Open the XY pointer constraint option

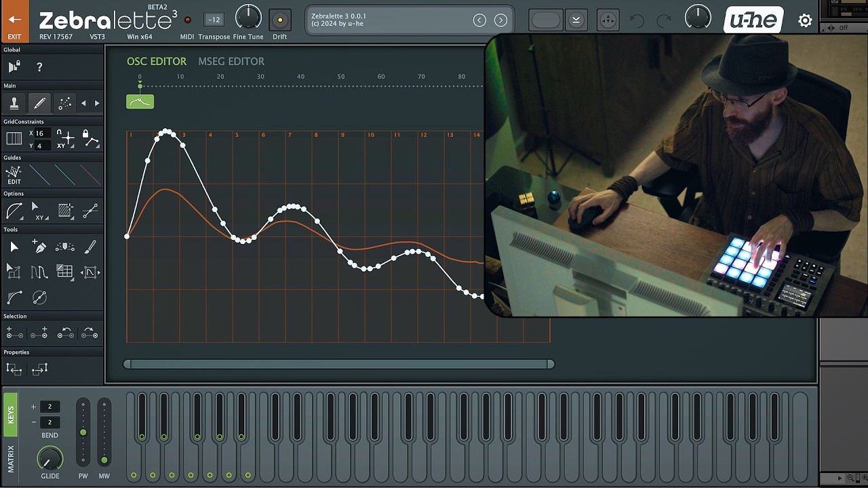(x=39, y=211)
